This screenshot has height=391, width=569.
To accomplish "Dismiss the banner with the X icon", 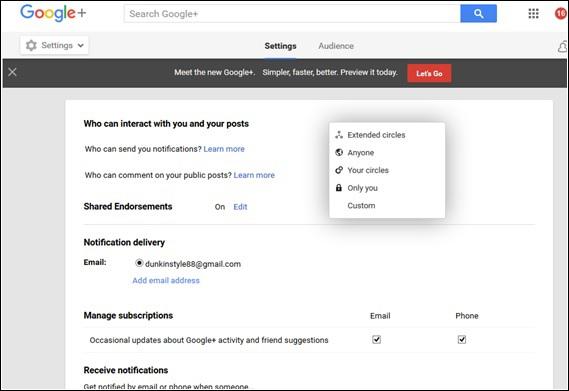I will (12, 72).
